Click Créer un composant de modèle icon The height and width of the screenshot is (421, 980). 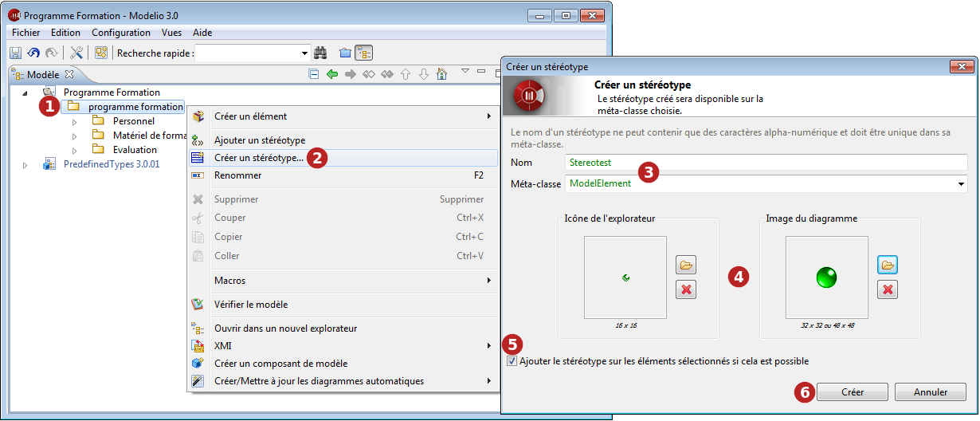point(198,364)
